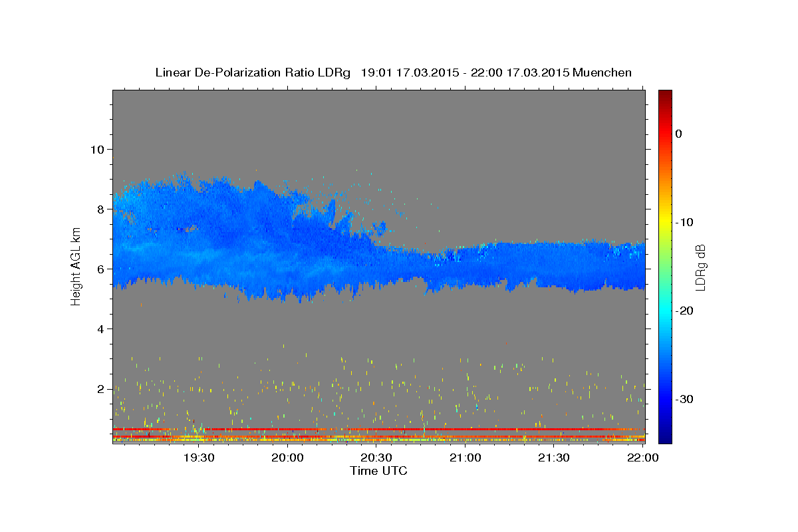798x532 pixels.
Task: Click the '19:30' time axis label
Action: click(199, 458)
